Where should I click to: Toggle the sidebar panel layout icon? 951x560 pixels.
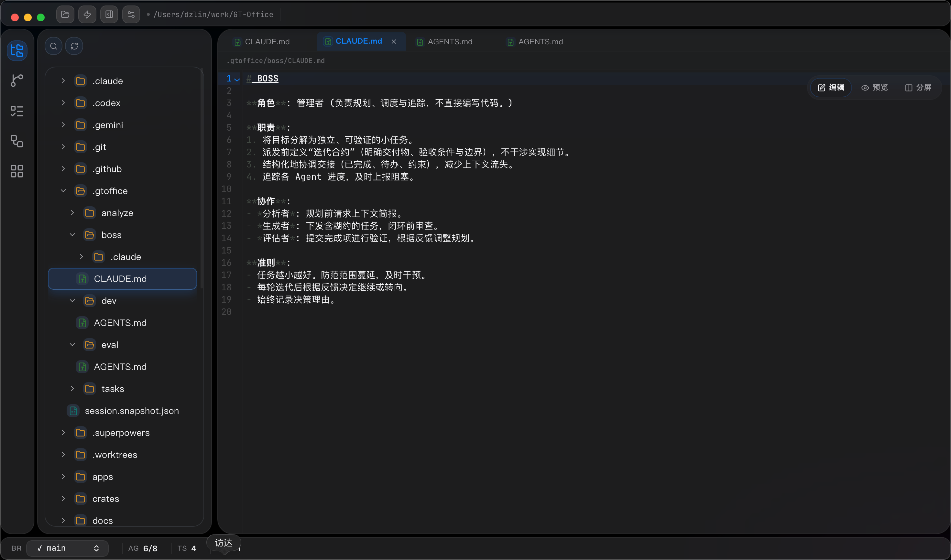tap(109, 15)
